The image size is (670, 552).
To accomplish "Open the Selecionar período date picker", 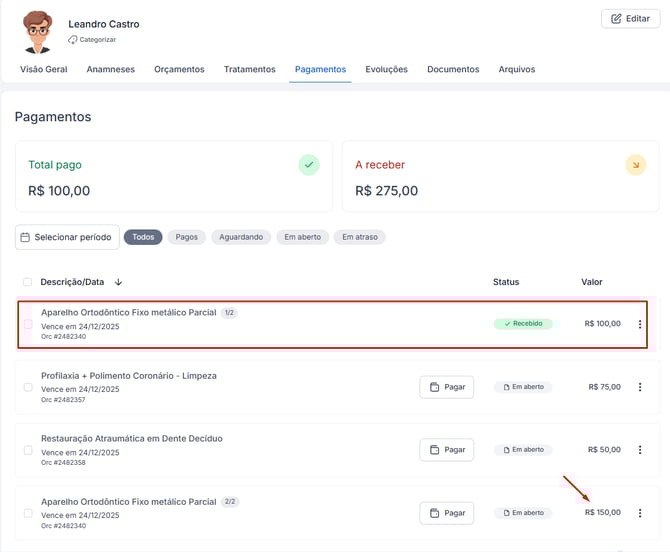I will (67, 237).
